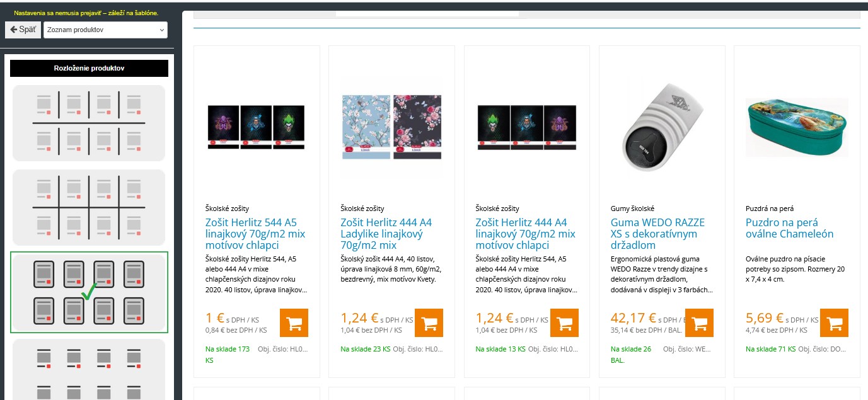Open Zošit Herlitz 544 A5 linajkový product link
The height and width of the screenshot is (400, 868).
pyautogui.click(x=255, y=234)
